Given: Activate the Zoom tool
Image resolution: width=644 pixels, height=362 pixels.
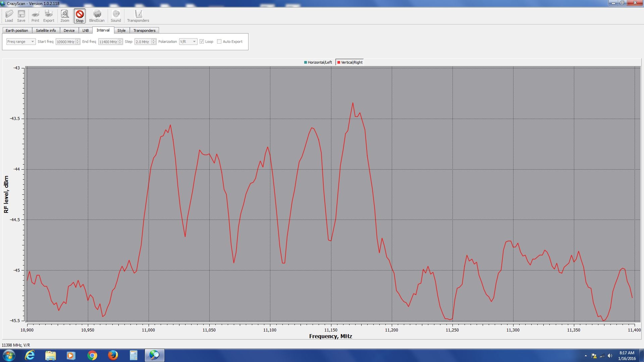Looking at the screenshot, I should (x=65, y=16).
